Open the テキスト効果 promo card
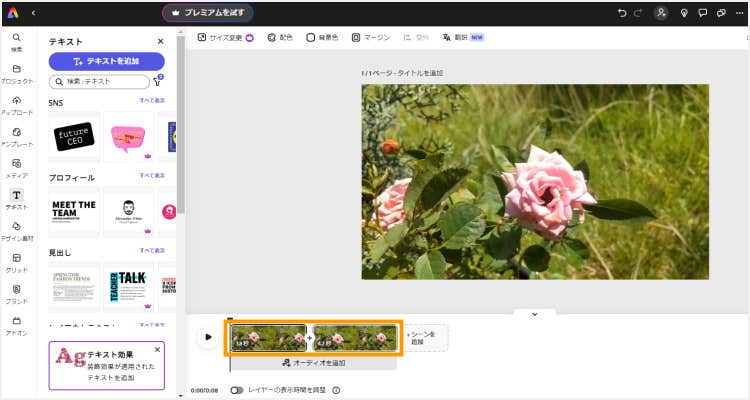The image size is (750, 400). point(107,366)
